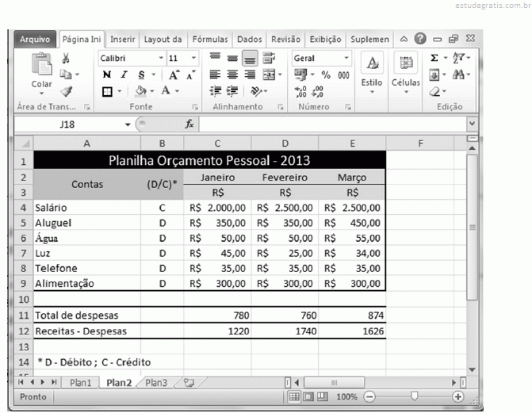Screen dimensions: 532x413
Task: Open the Excel help question mark icon
Action: tap(420, 39)
